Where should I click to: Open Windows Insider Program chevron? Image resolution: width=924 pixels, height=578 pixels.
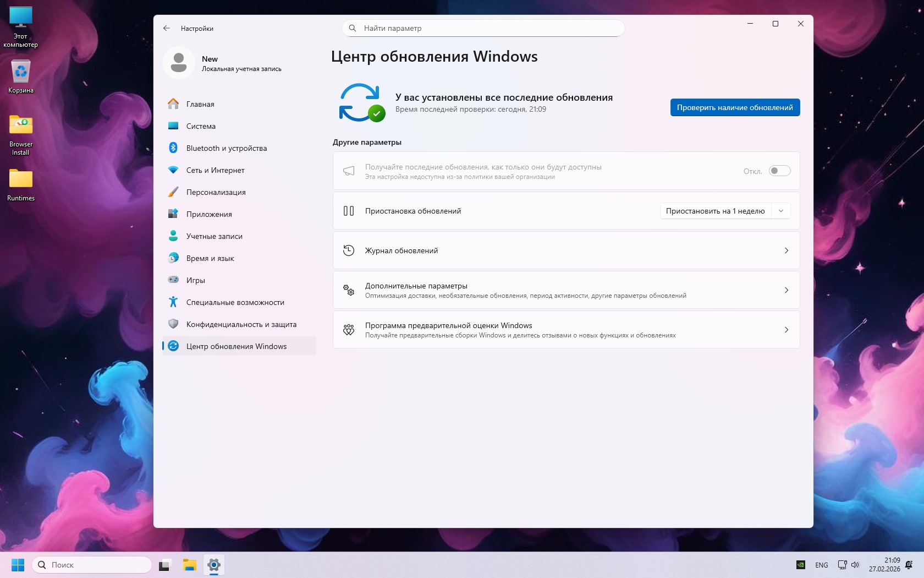786,330
